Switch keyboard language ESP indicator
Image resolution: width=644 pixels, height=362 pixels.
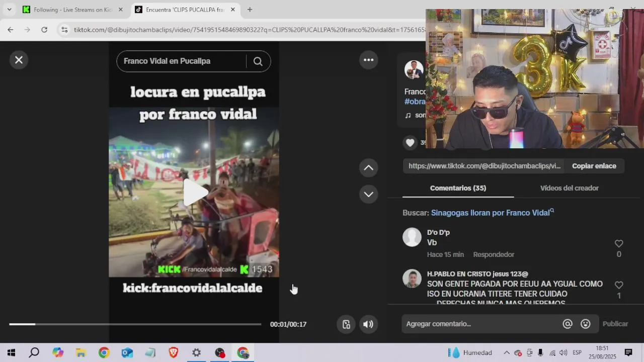tap(577, 353)
